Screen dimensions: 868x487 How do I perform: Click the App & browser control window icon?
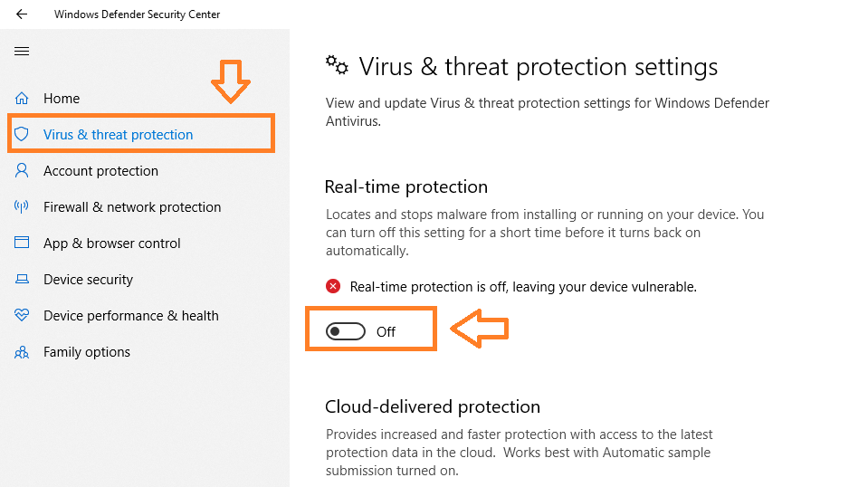coord(22,243)
